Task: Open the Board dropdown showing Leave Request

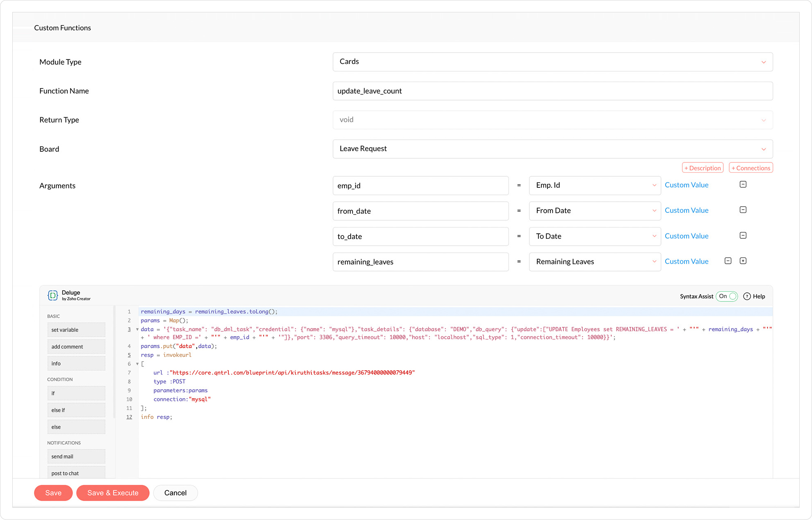Action: (x=552, y=149)
